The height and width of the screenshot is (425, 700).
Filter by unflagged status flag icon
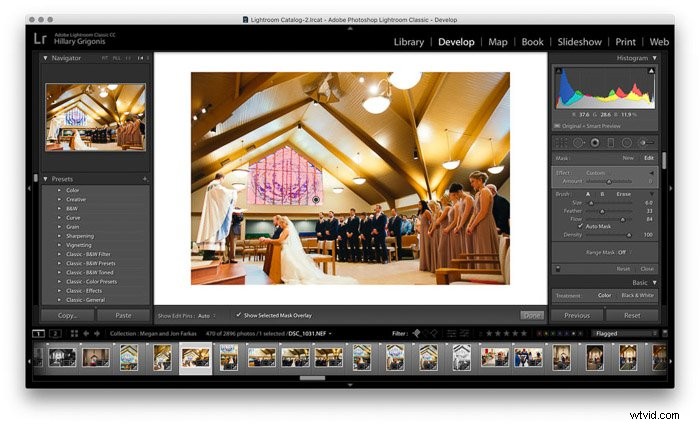[x=425, y=333]
